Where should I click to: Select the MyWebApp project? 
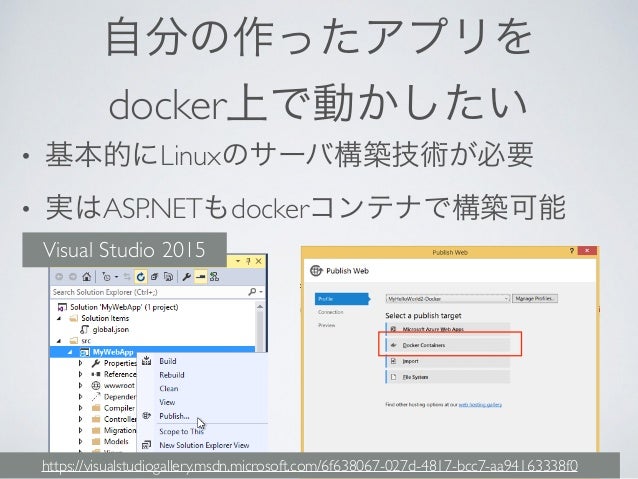113,352
